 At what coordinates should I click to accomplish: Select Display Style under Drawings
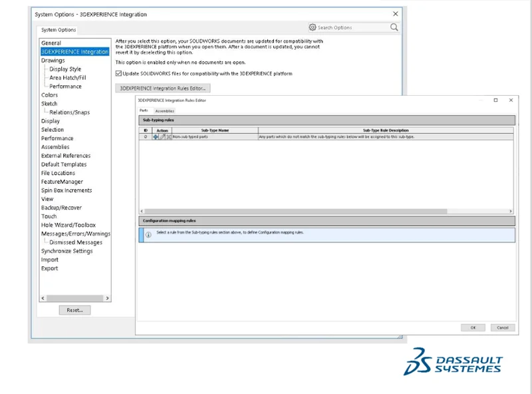coord(65,69)
